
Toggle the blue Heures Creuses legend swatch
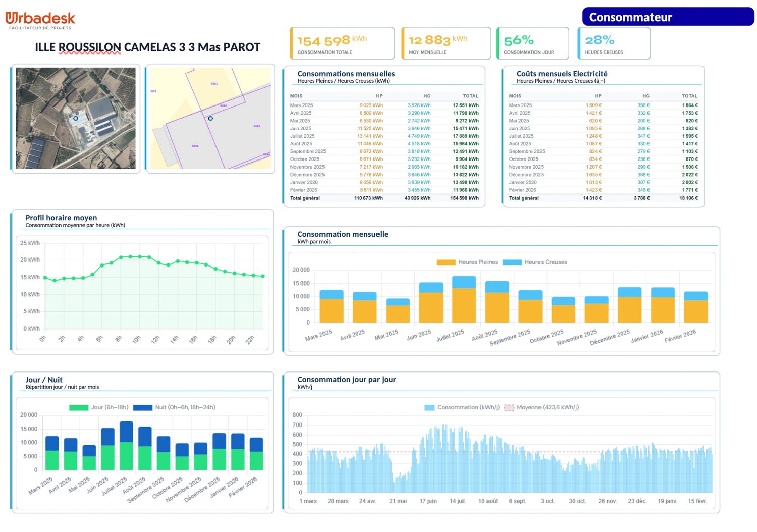coord(512,262)
